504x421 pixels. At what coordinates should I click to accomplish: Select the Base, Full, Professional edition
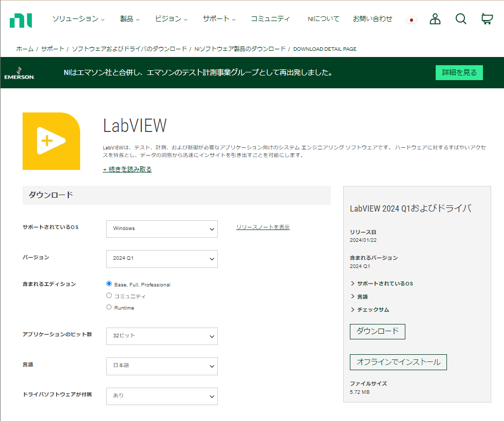click(108, 283)
